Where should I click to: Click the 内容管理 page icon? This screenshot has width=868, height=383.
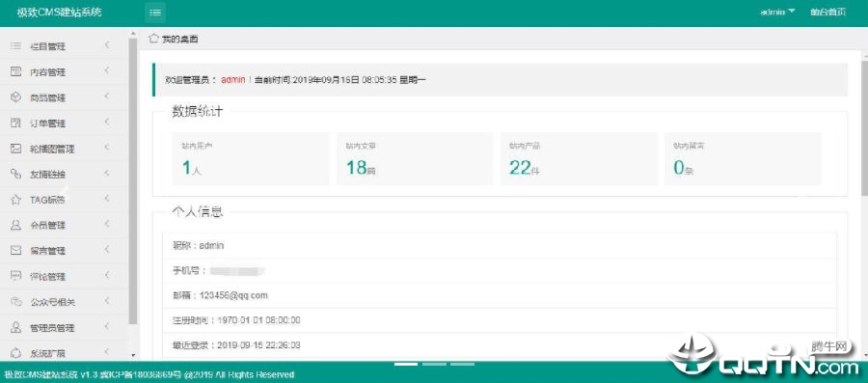[x=16, y=72]
